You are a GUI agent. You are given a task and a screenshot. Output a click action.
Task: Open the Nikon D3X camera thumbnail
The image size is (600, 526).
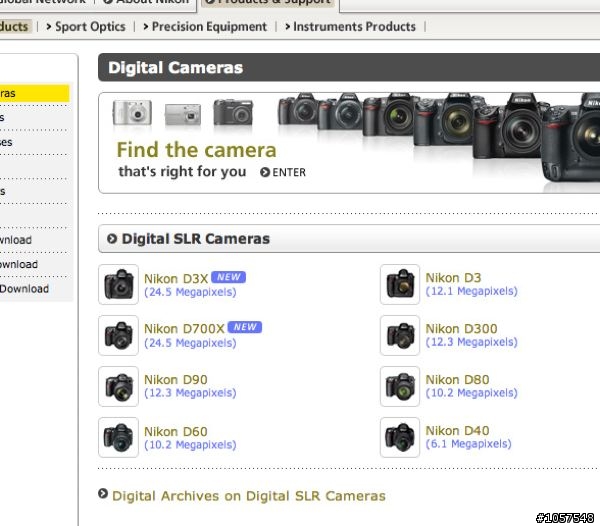118,284
